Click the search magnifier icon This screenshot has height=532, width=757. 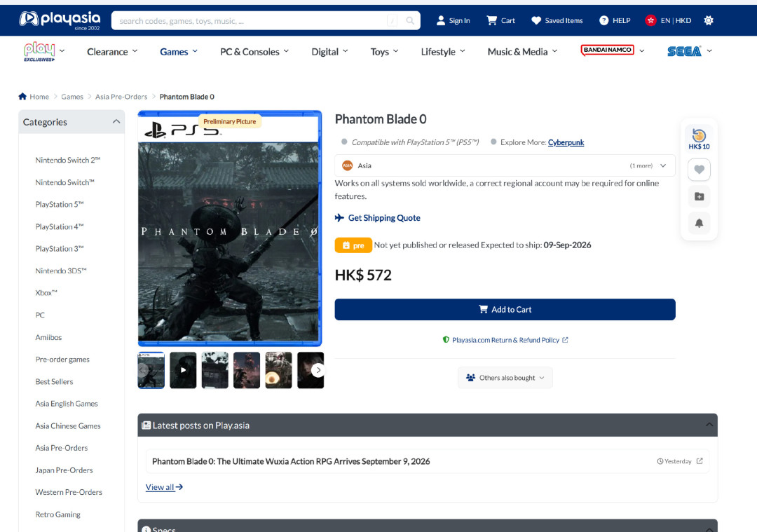pyautogui.click(x=410, y=21)
